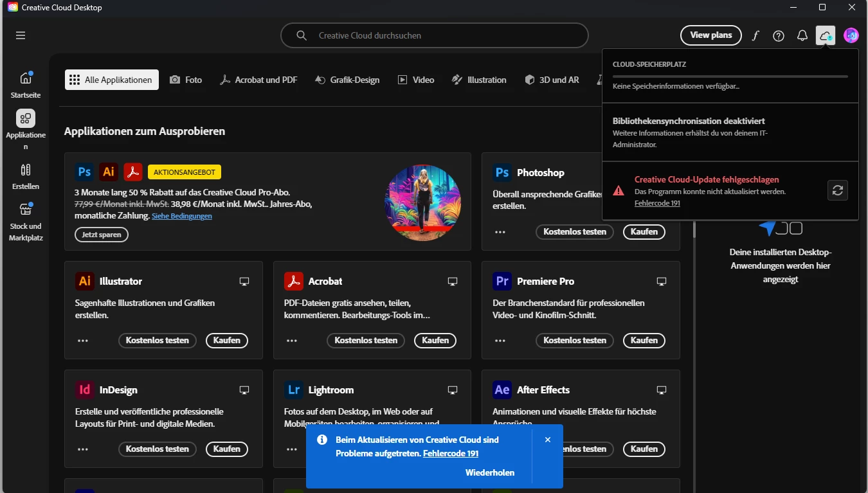The image size is (868, 493).
Task: Click the Premiere Pro Pr icon
Action: 502,281
